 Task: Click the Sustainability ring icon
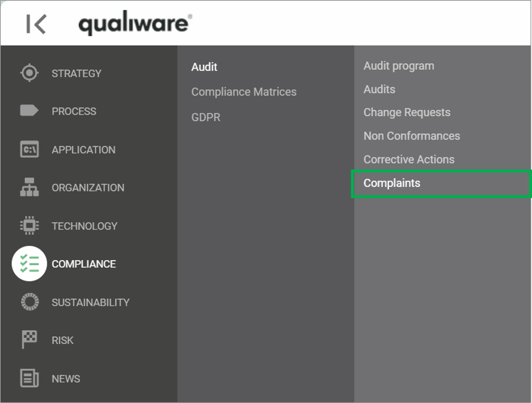30,302
